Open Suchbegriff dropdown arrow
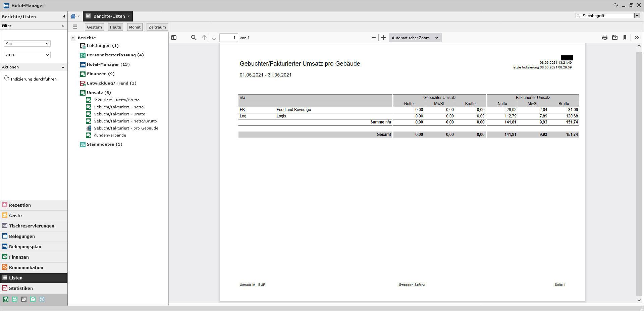The width and height of the screenshot is (644, 311). point(637,16)
